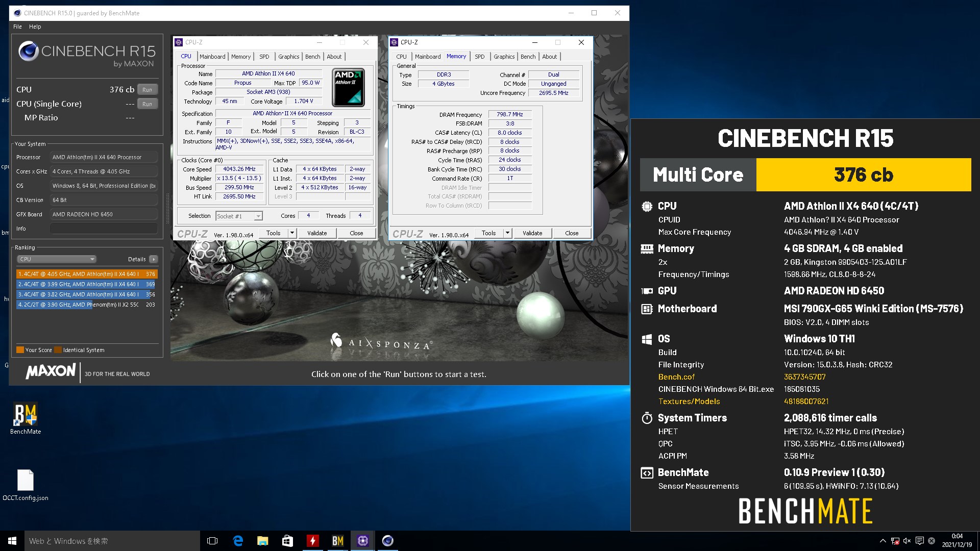
Task: Open About tab in left CPU-Z
Action: (x=334, y=57)
